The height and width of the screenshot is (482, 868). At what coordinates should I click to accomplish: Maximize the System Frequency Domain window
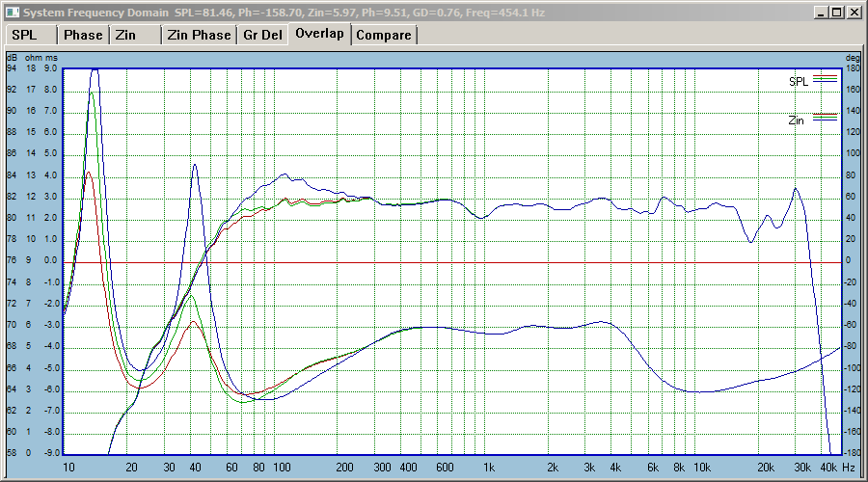[836, 13]
